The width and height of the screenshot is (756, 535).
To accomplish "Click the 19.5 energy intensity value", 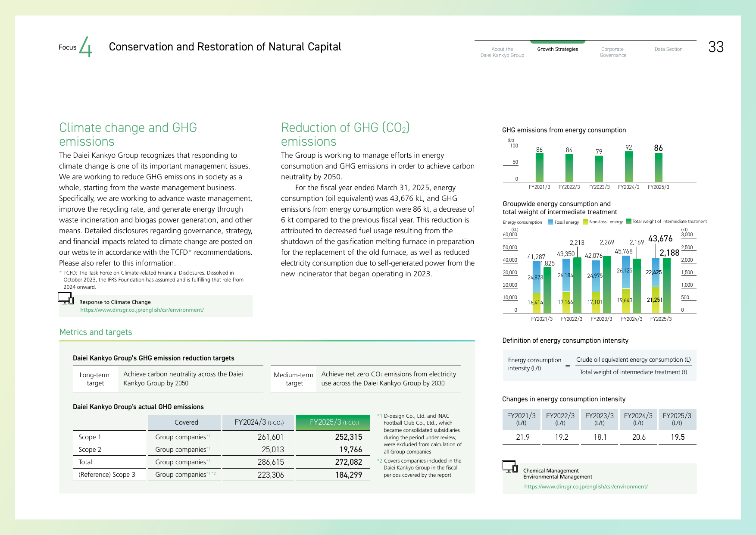I will coord(678,437).
